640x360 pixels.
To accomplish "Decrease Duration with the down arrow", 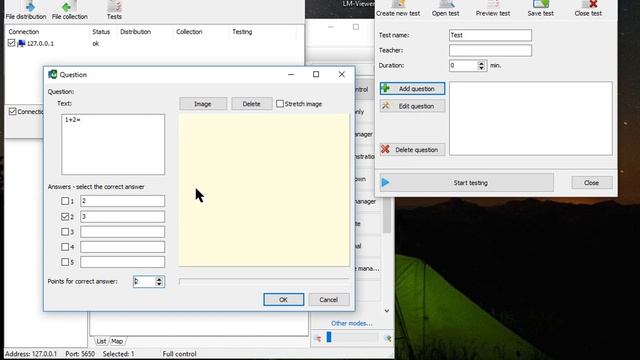I will pyautogui.click(x=482, y=68).
